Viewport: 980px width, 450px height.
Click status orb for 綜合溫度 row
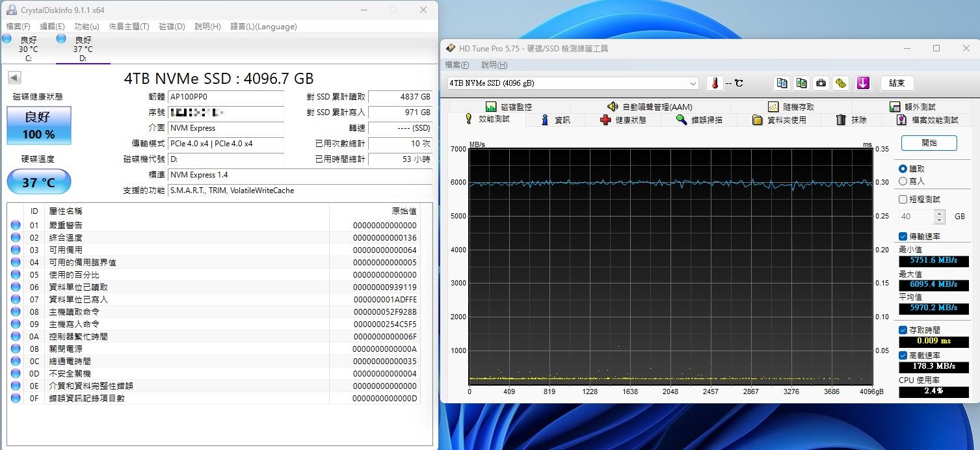tap(16, 237)
